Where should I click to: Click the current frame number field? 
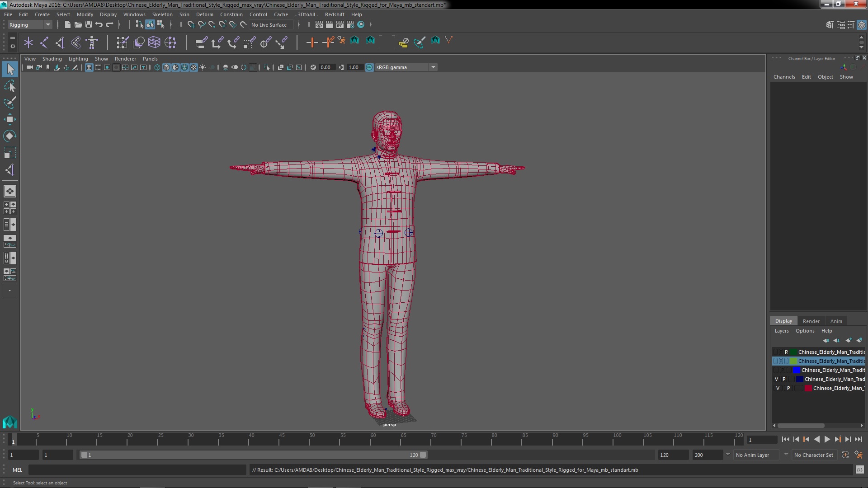click(762, 440)
